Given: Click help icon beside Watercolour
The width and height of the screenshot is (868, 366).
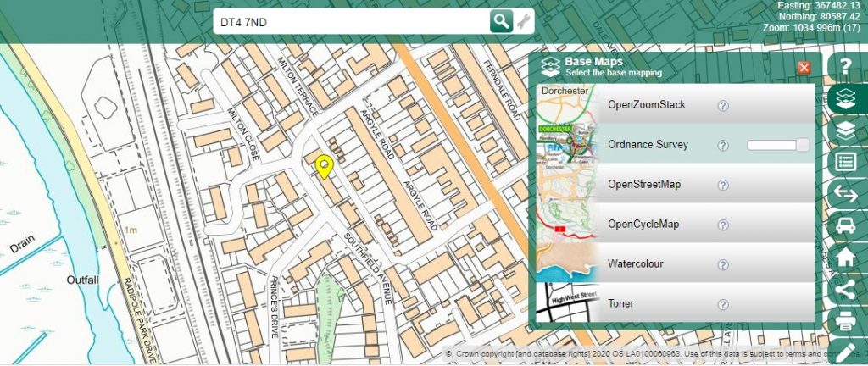Looking at the screenshot, I should click(x=723, y=265).
